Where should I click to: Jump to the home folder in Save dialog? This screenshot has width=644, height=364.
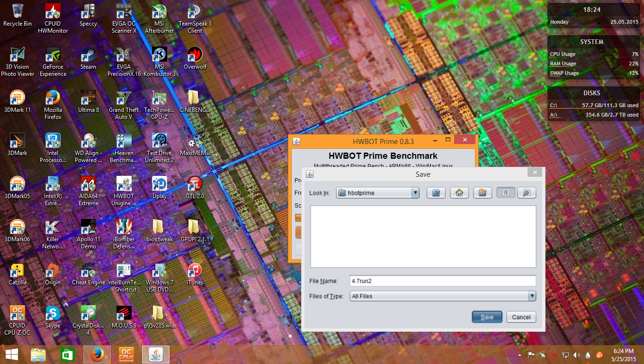459,192
